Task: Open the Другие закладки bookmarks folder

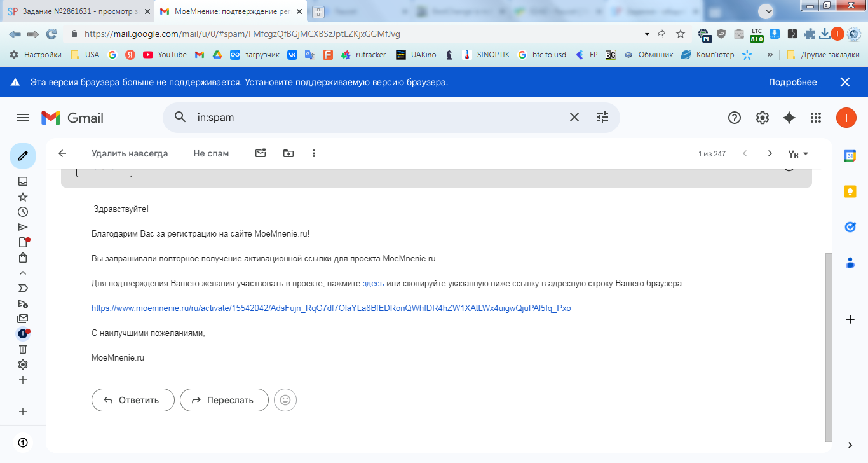Action: 824,55
